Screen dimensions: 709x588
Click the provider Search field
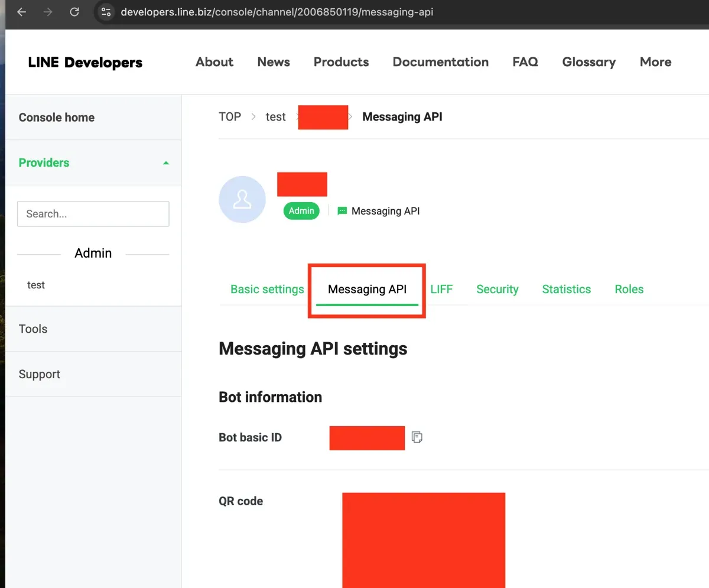coord(93,213)
